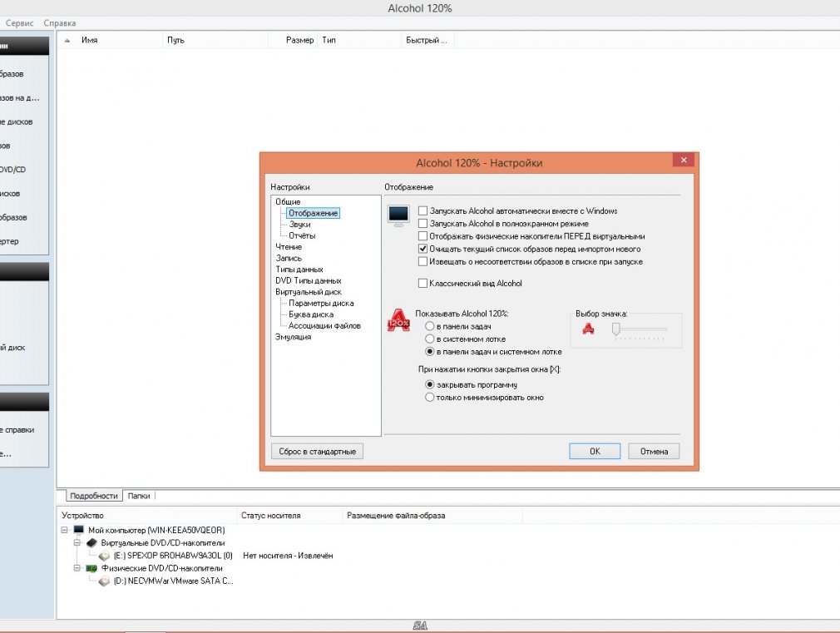The height and width of the screenshot is (633, 840).
Task: Click the Сброс в стандартные button
Action: point(317,452)
